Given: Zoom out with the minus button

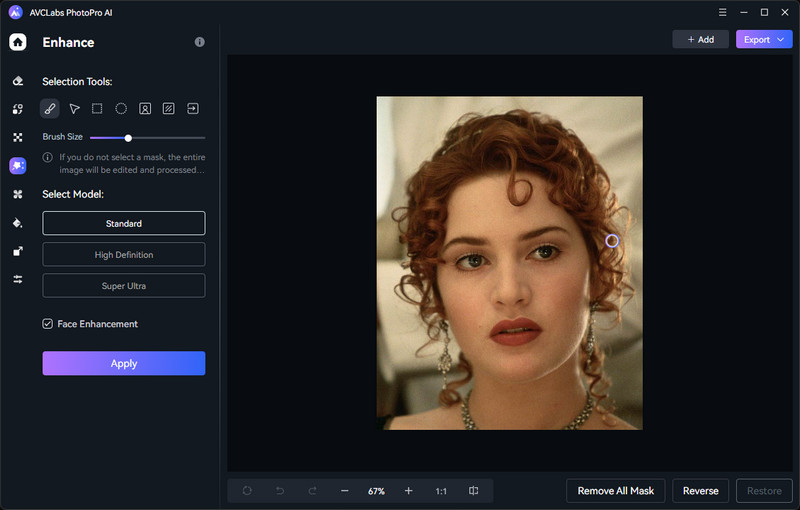Looking at the screenshot, I should [345, 491].
